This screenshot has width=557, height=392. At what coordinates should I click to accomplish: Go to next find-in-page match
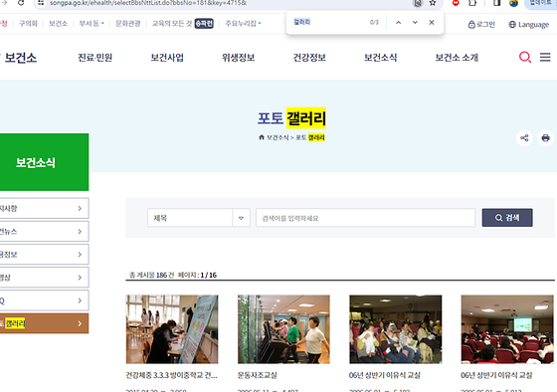point(415,23)
